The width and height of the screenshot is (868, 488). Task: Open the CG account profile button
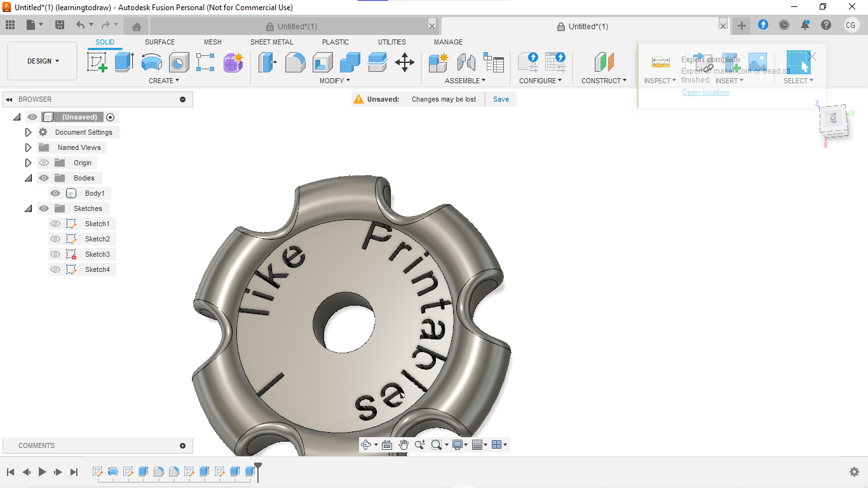pos(851,25)
